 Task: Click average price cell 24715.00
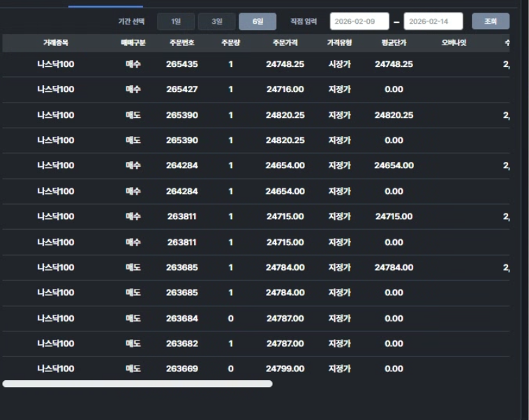pyautogui.click(x=394, y=216)
